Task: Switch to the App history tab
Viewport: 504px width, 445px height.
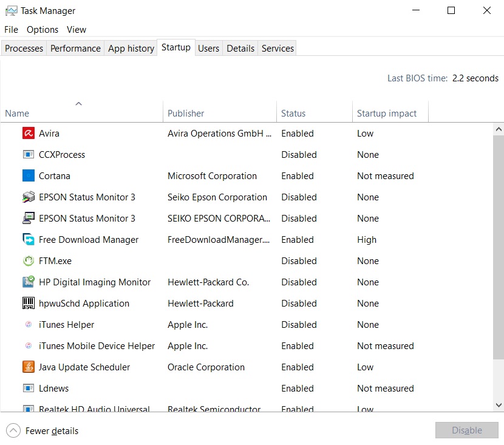Action: coord(131,48)
